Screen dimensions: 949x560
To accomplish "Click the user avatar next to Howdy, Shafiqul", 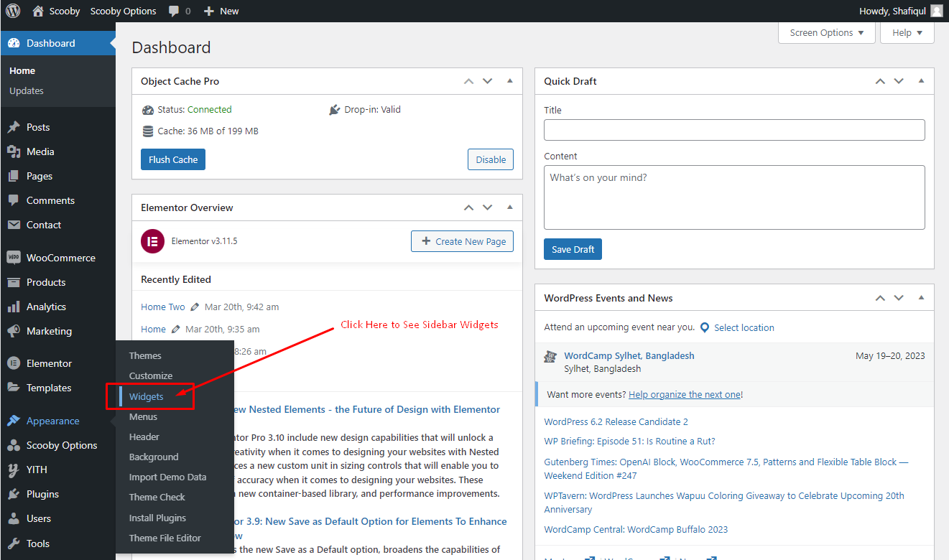I will tap(937, 11).
